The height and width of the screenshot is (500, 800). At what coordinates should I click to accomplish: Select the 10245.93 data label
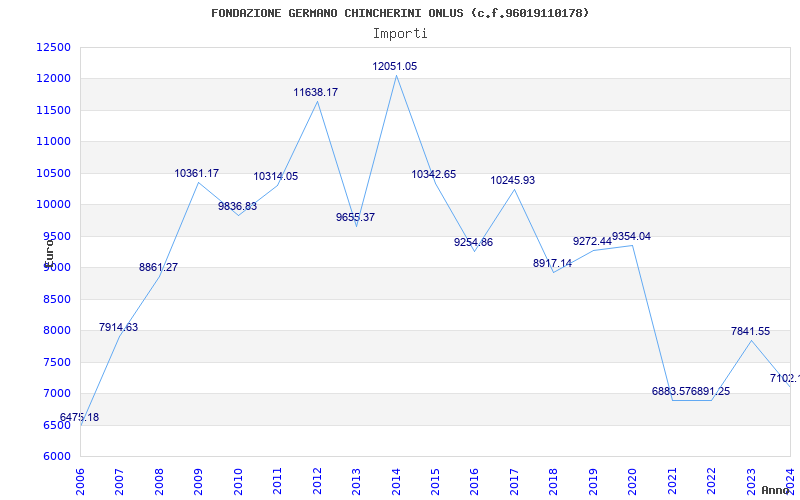[x=513, y=181]
